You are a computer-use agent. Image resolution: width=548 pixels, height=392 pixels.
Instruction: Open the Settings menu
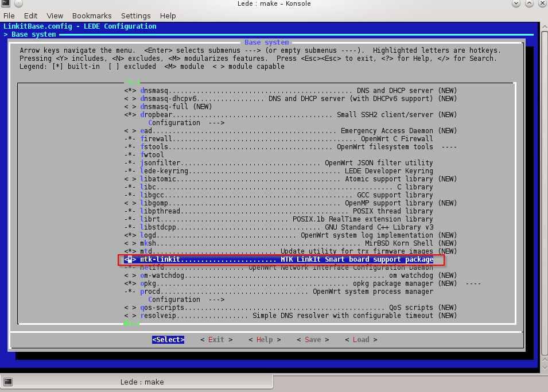pyautogui.click(x=135, y=15)
